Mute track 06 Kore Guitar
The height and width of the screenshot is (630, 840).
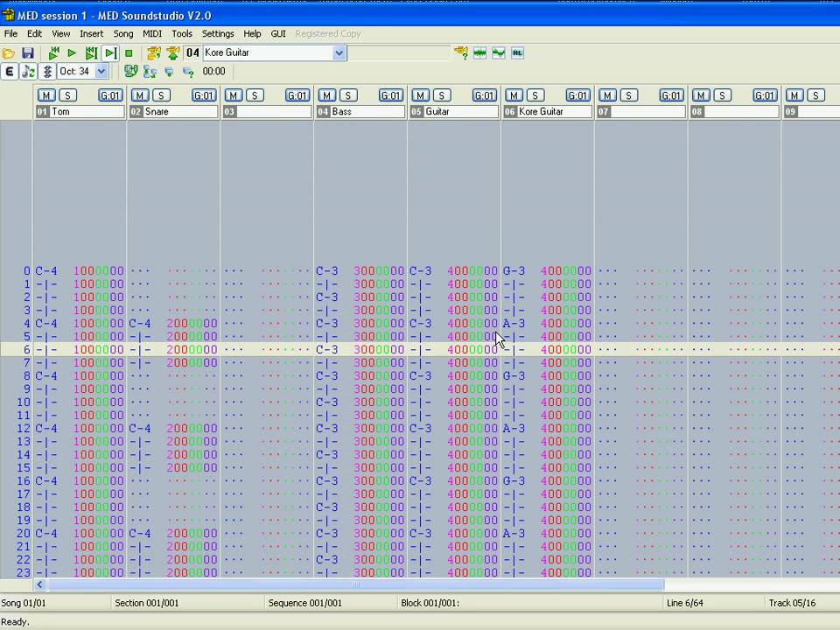coord(514,95)
